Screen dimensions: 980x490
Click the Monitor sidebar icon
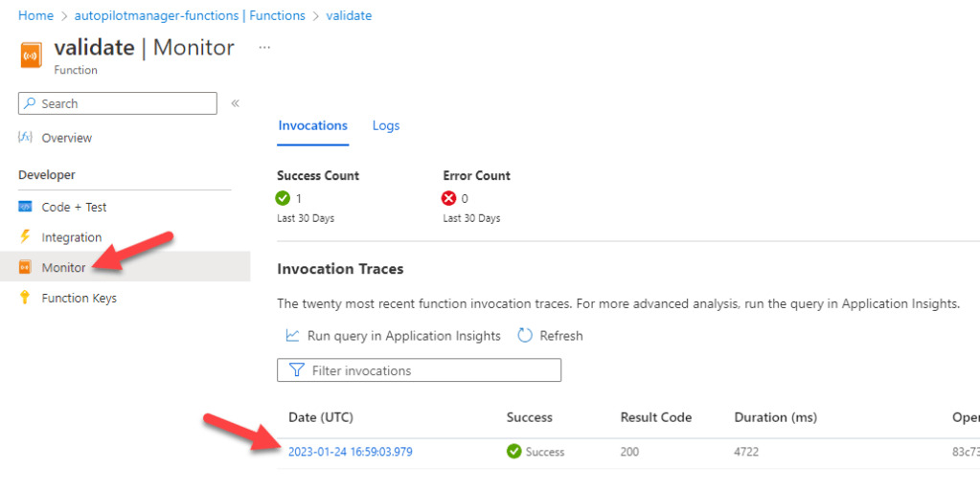25,267
